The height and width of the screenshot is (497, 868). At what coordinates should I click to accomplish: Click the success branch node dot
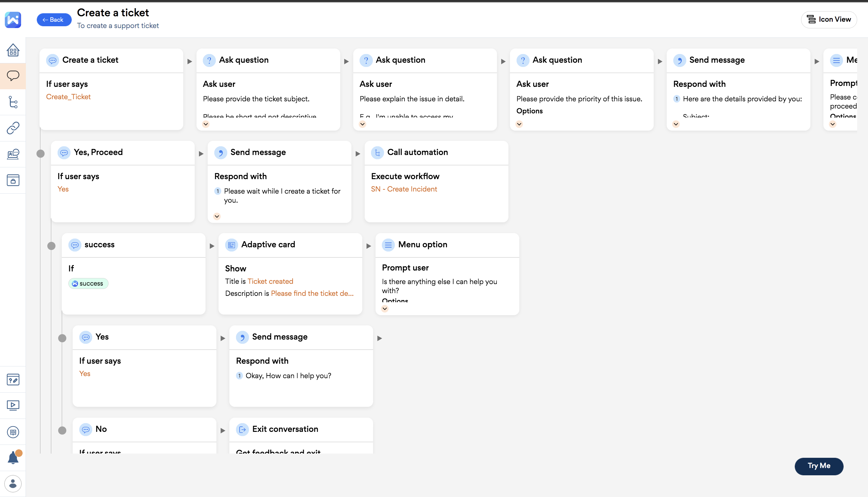click(52, 246)
